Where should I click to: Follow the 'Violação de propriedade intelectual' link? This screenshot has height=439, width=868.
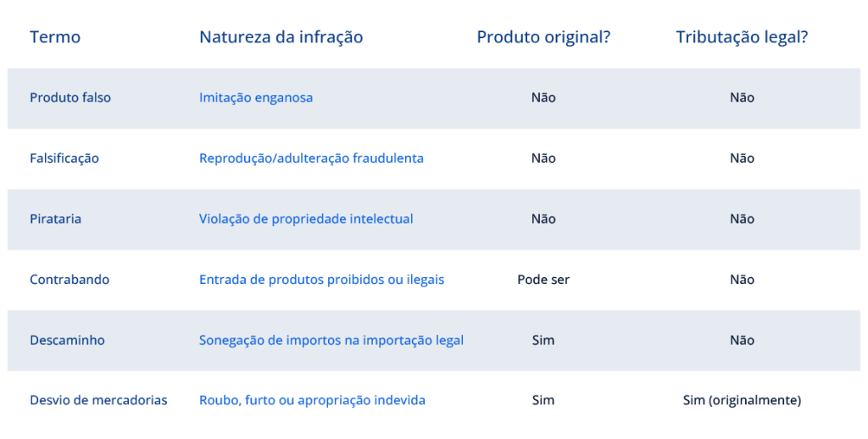point(306,219)
